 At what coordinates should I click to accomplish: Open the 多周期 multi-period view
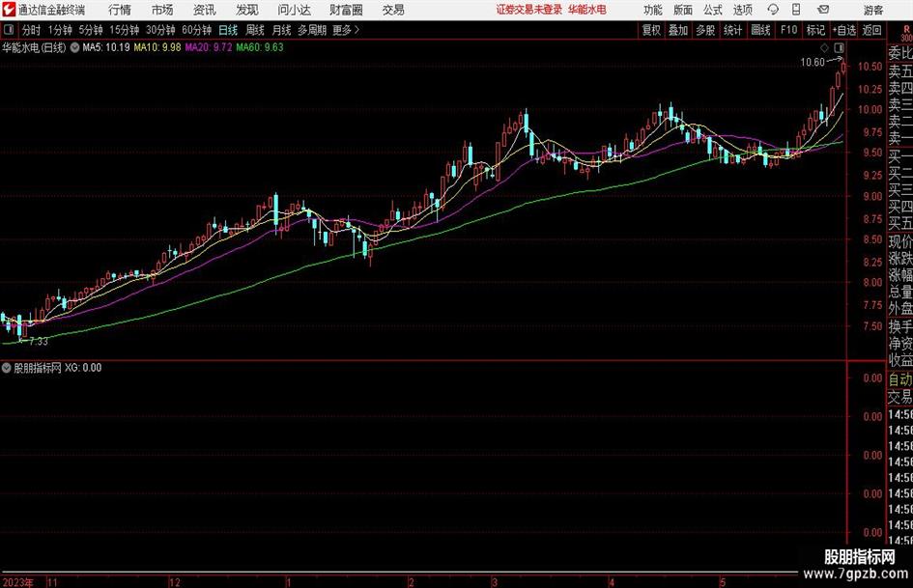[x=312, y=30]
